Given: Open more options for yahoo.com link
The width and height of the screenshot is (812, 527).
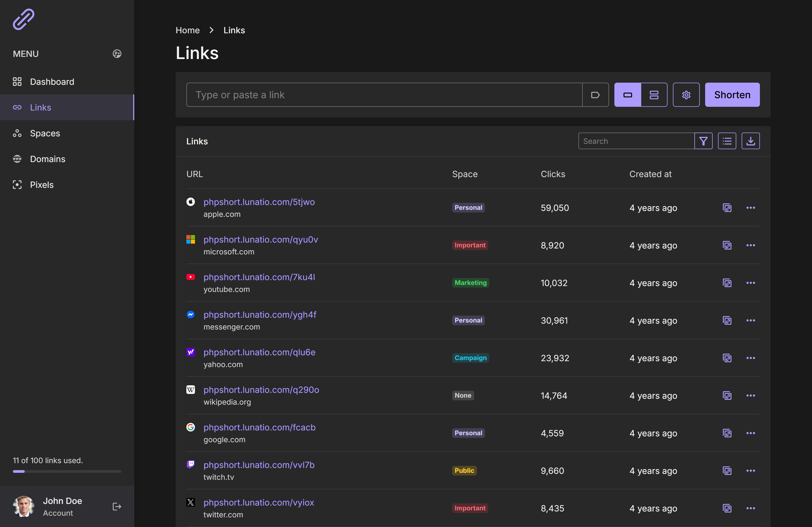Looking at the screenshot, I should (x=750, y=358).
